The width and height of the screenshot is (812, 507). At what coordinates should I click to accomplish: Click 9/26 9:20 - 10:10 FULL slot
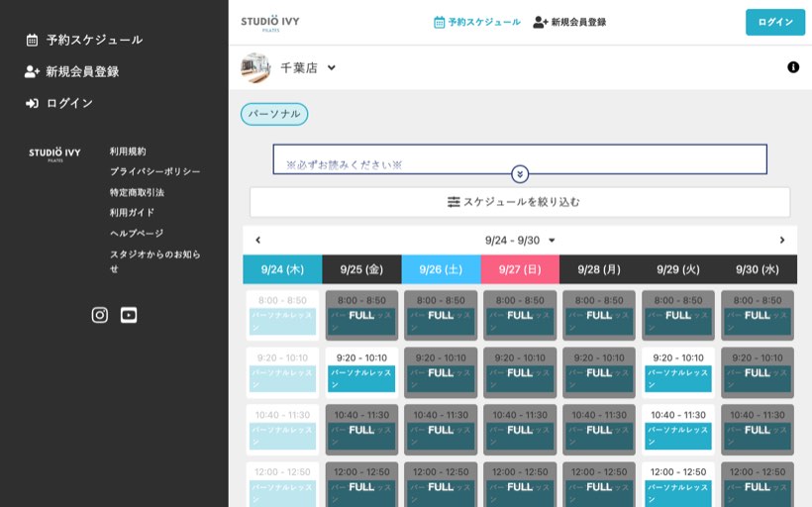(x=441, y=372)
